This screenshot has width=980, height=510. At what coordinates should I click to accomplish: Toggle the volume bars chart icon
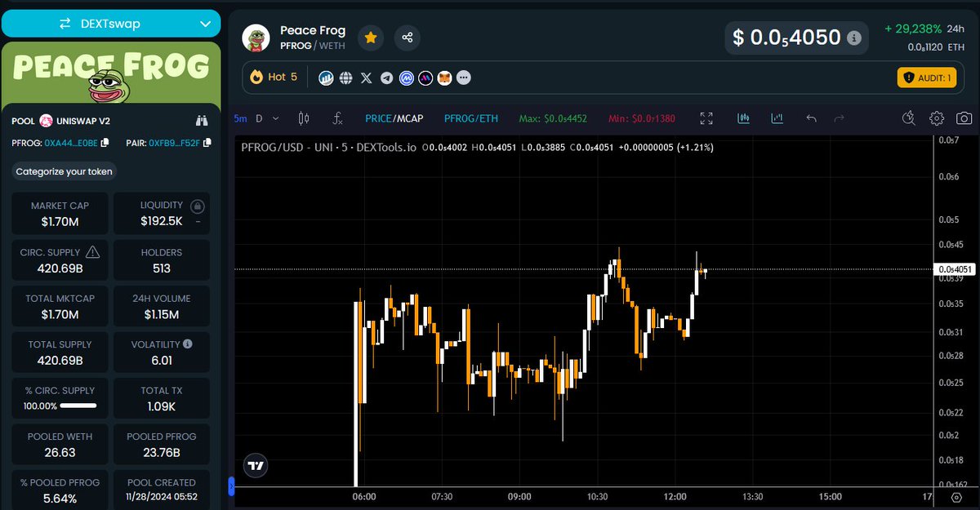(x=777, y=118)
